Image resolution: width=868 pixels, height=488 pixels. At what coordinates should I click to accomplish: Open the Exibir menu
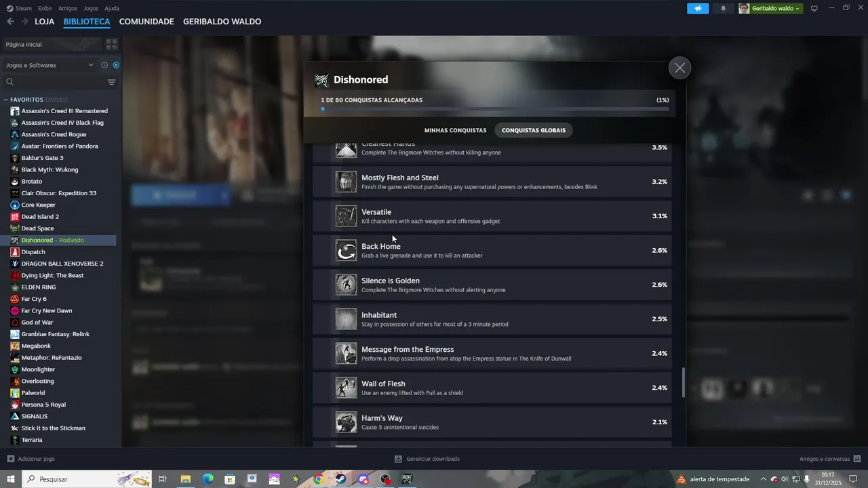(x=45, y=8)
